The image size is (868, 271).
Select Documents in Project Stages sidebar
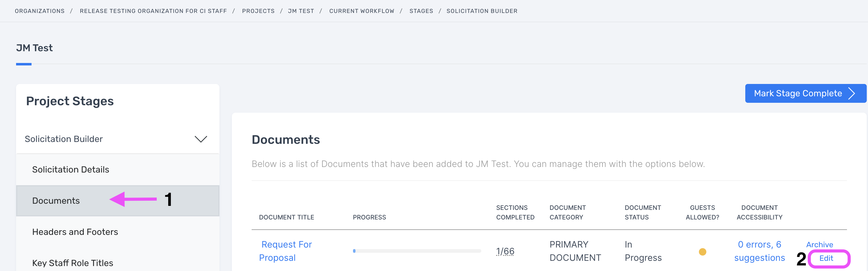[x=117, y=201]
